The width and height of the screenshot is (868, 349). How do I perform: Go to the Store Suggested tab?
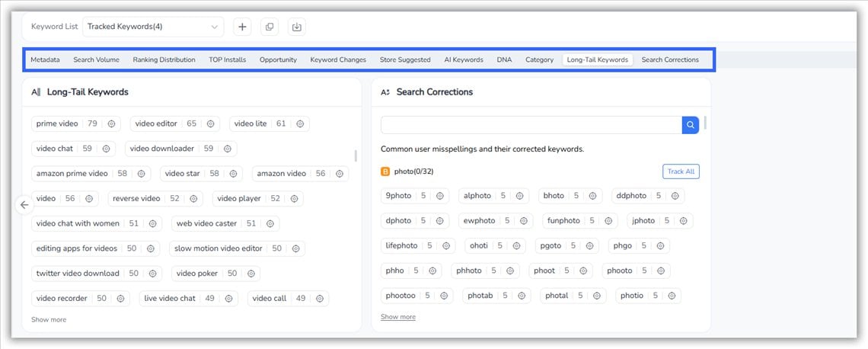[405, 60]
